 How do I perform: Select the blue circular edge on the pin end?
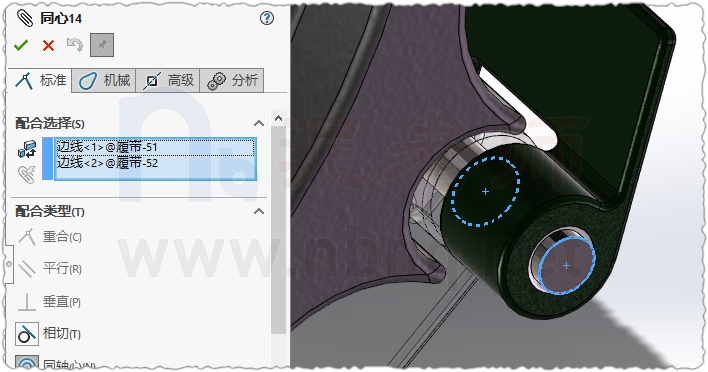[x=567, y=265]
